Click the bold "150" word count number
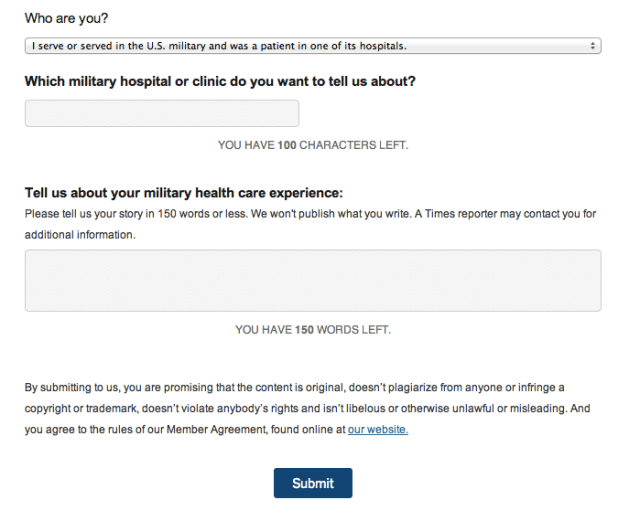Viewport: 640px width, 521px height. [304, 329]
